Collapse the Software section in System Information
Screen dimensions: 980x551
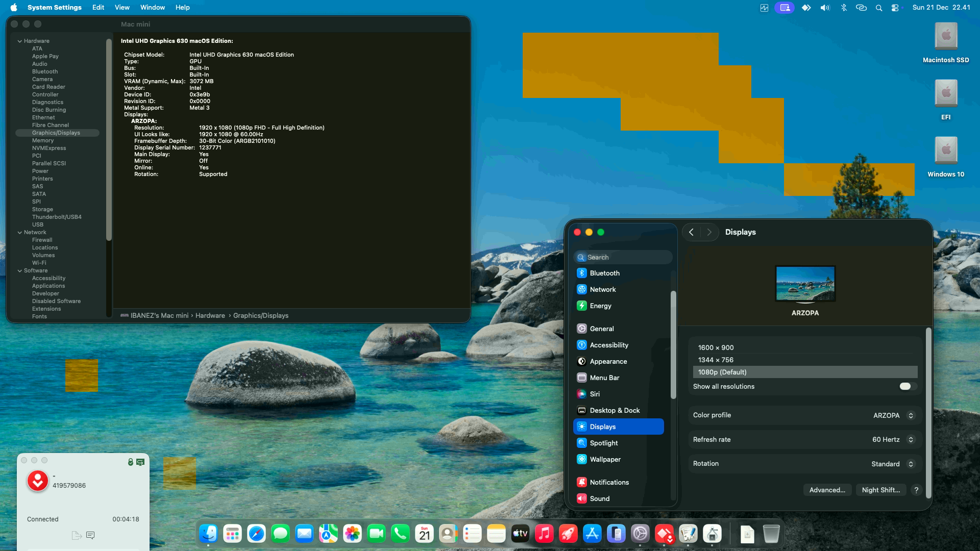[20, 270]
